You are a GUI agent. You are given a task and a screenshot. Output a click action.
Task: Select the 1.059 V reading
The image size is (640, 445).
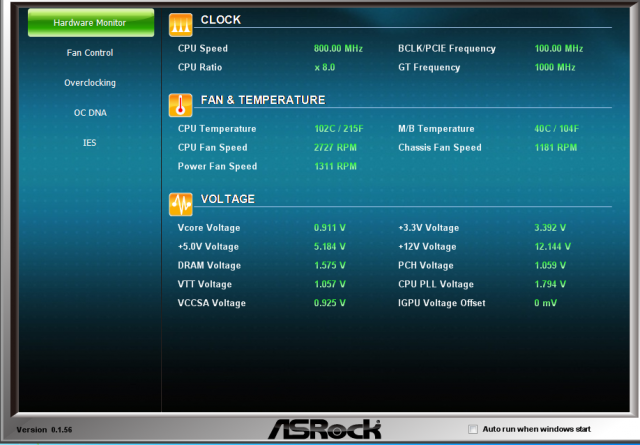550,265
